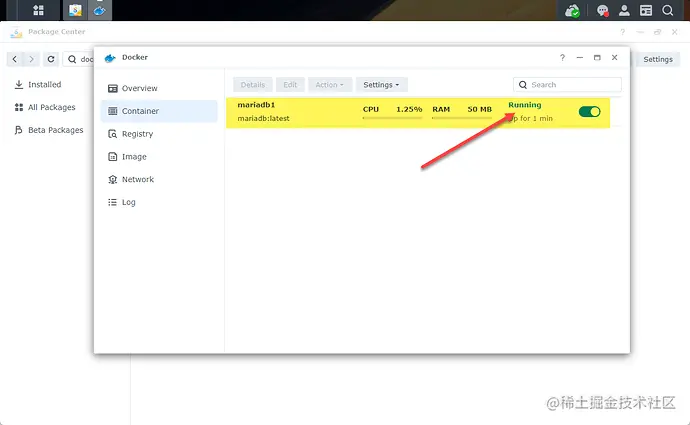
Task: Open the notifications chat bubble icon
Action: coord(602,11)
